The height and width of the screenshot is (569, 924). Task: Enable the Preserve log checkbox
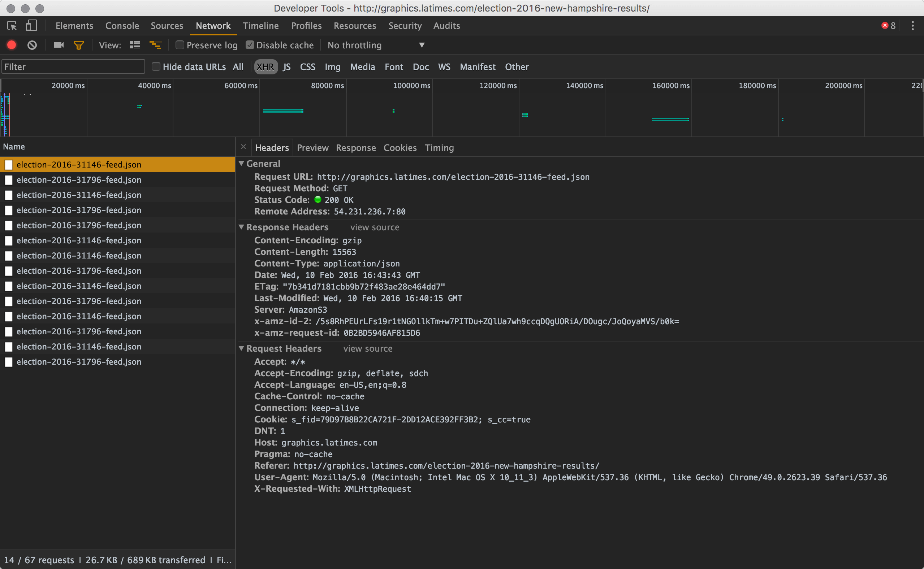coord(180,45)
